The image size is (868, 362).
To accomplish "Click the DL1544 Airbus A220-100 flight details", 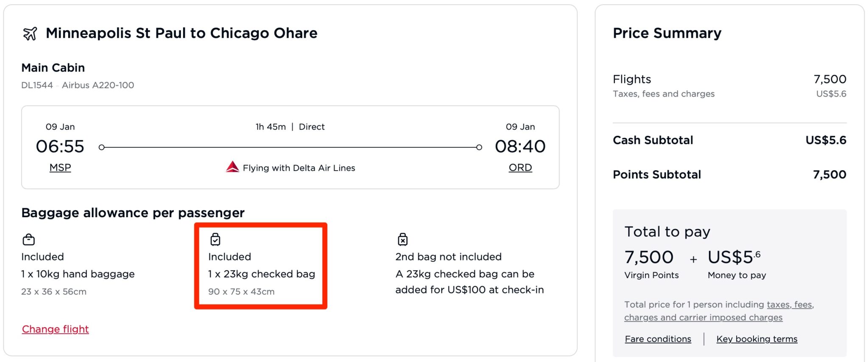I will (78, 85).
